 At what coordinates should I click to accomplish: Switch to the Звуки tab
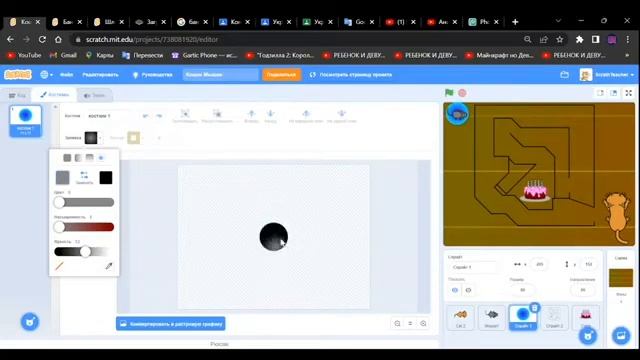click(x=95, y=95)
